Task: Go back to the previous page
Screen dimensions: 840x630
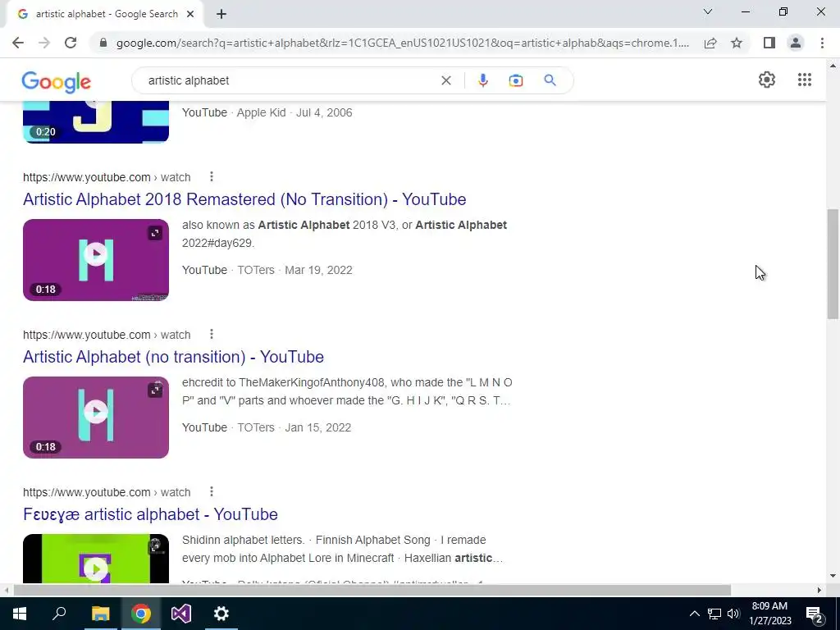Action: (x=18, y=43)
